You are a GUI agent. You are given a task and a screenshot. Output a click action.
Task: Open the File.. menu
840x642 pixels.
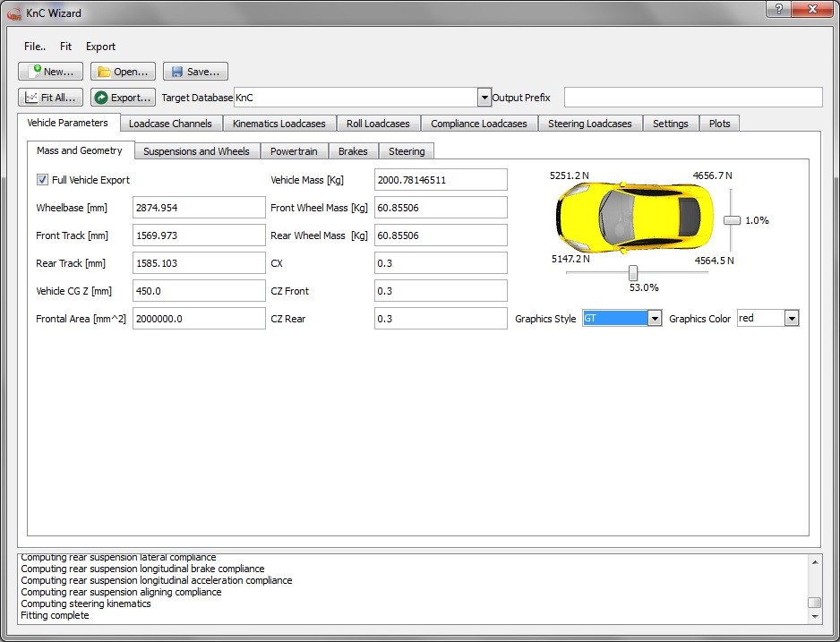point(35,47)
